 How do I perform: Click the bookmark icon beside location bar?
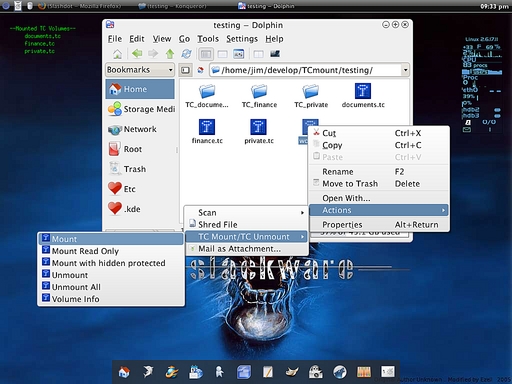(x=201, y=70)
